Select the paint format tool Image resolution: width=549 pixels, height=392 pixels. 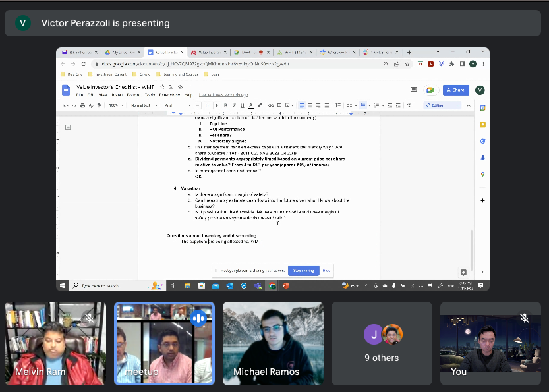[x=99, y=105]
